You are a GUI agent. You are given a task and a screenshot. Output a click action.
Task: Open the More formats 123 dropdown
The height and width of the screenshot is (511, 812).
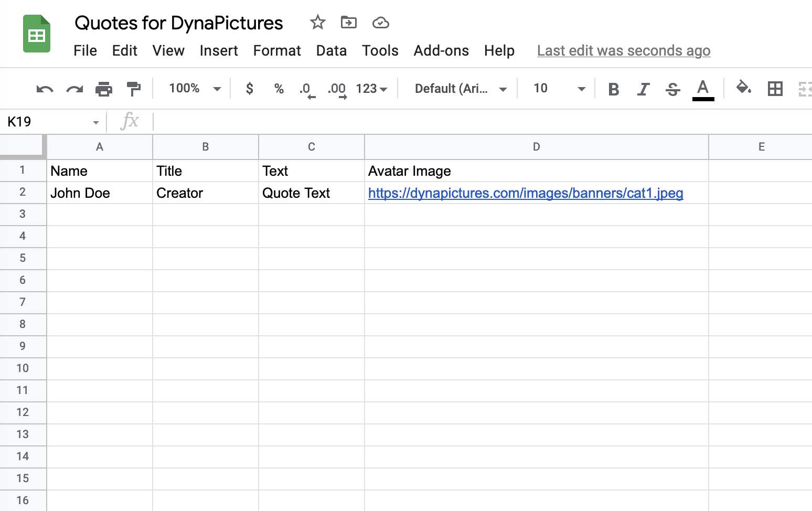[371, 89]
